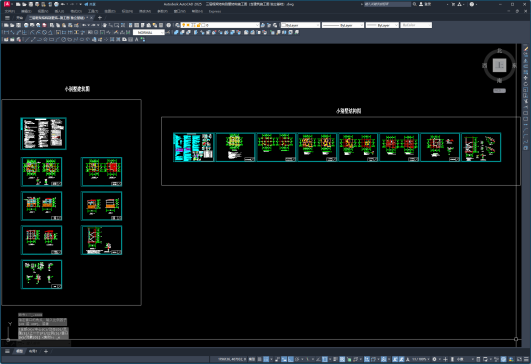531x364 pixels.
Task: Switch to the 模型 layout tab
Action: point(19,351)
